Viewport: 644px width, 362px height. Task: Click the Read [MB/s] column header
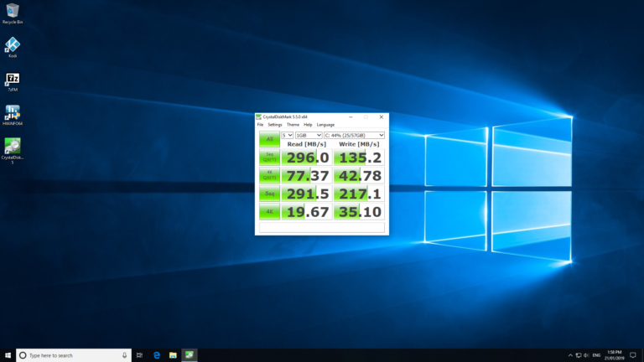[307, 144]
